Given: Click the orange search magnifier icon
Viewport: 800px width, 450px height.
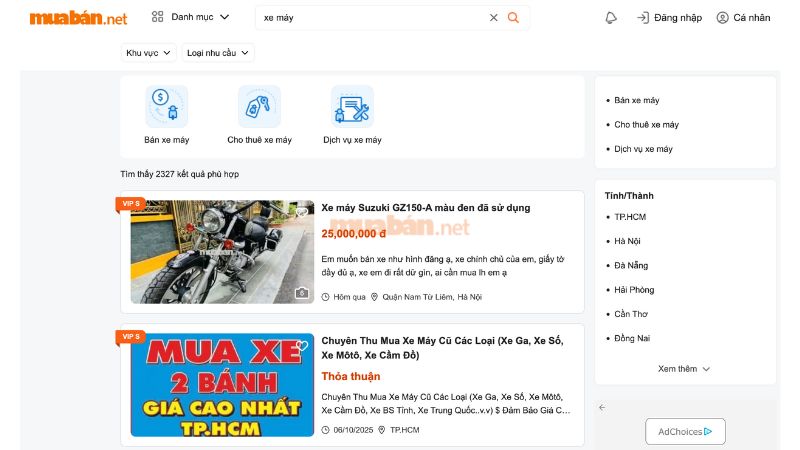Looking at the screenshot, I should [x=513, y=17].
